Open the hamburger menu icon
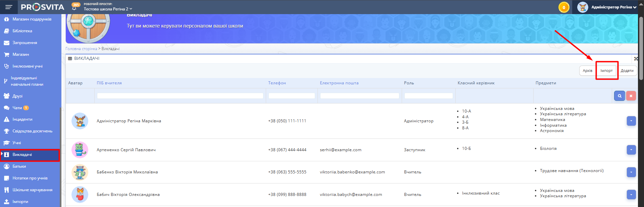Screen dimensions: 644x207 tap(9, 7)
